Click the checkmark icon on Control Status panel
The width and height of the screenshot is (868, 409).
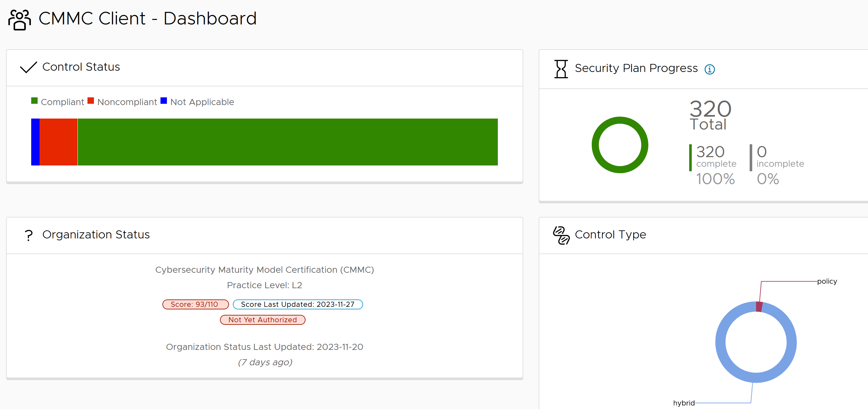coord(28,67)
